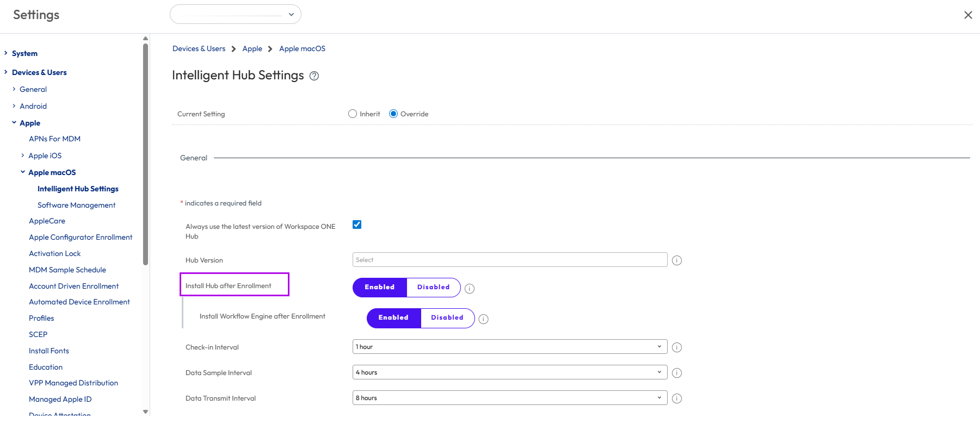Enable Install Workflow Engine after Enrollment

click(x=393, y=317)
